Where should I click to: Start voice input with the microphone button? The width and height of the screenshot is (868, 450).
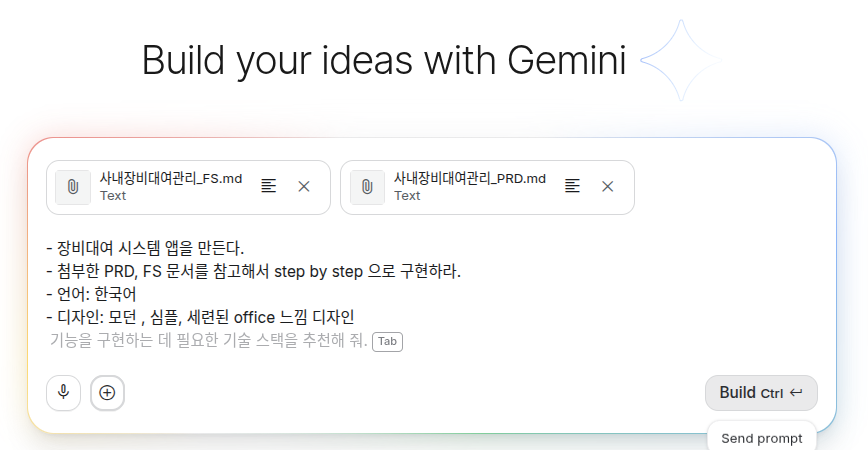click(64, 393)
